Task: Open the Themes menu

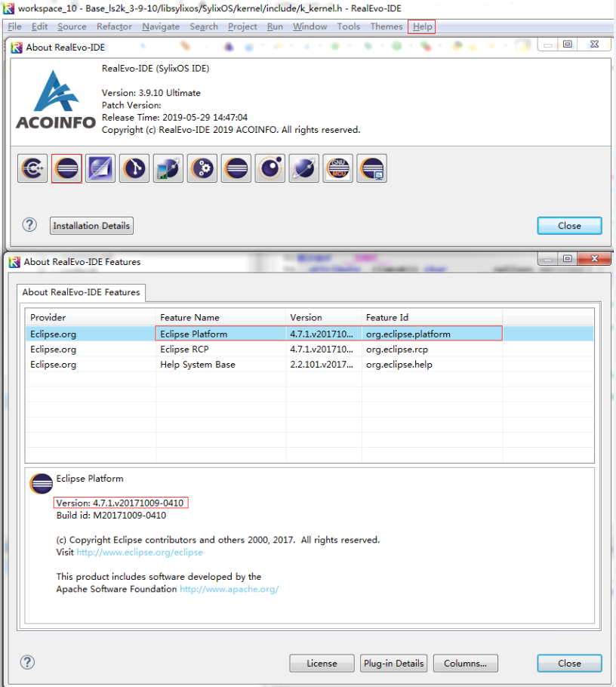Action: (x=386, y=26)
